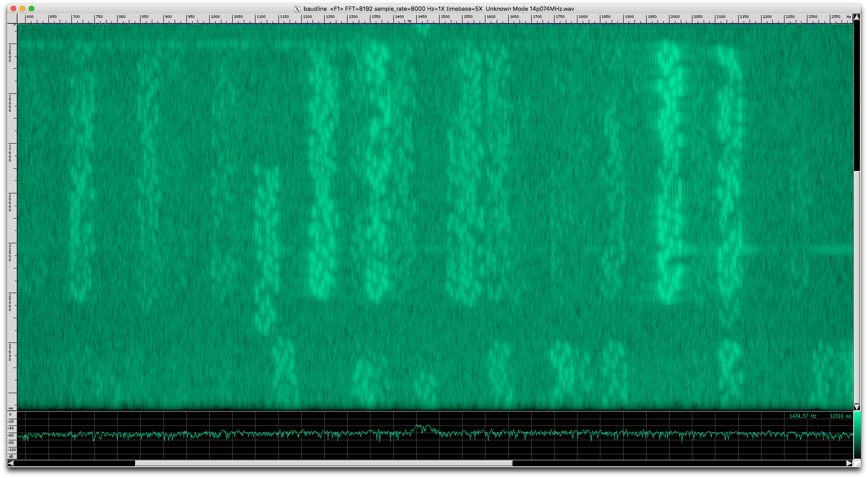Click the -100 dB axis label

click(x=12, y=449)
